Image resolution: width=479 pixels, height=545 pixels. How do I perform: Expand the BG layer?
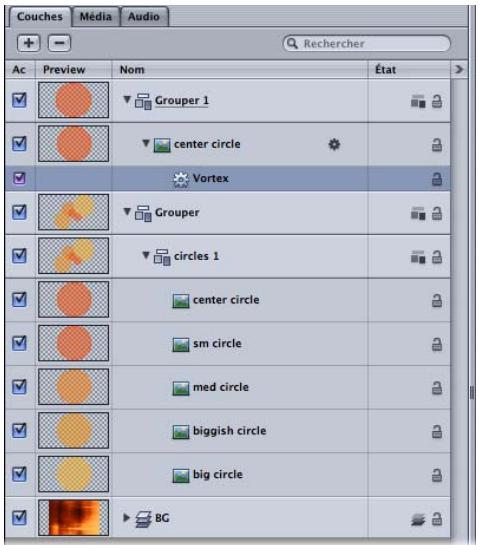(x=127, y=518)
